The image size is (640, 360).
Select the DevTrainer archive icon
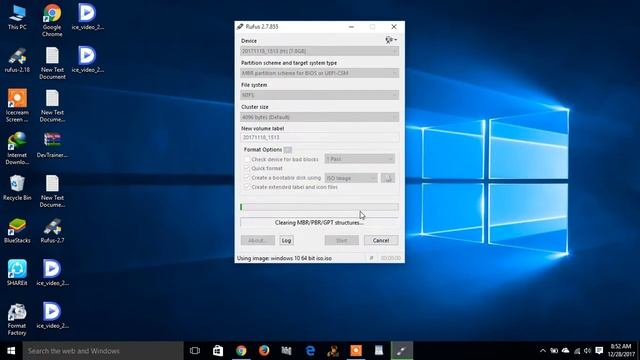[52, 145]
